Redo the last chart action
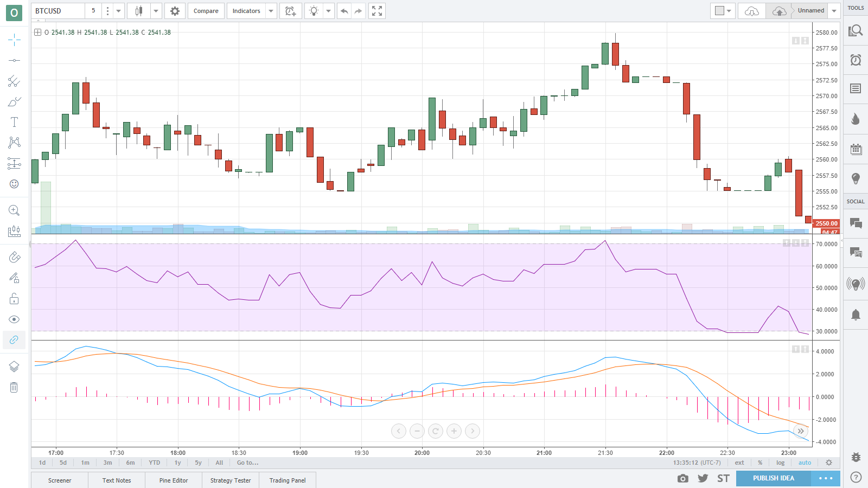The width and height of the screenshot is (868, 488). coord(358,11)
